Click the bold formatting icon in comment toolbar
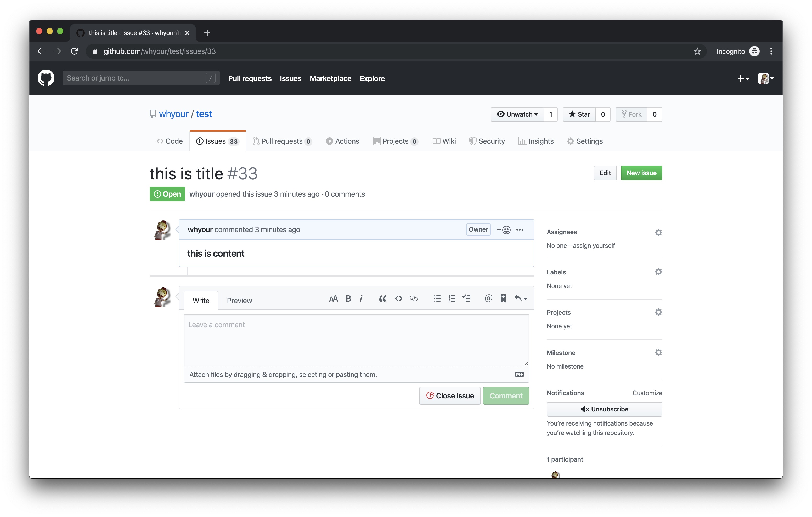The image size is (812, 517). pyautogui.click(x=348, y=298)
